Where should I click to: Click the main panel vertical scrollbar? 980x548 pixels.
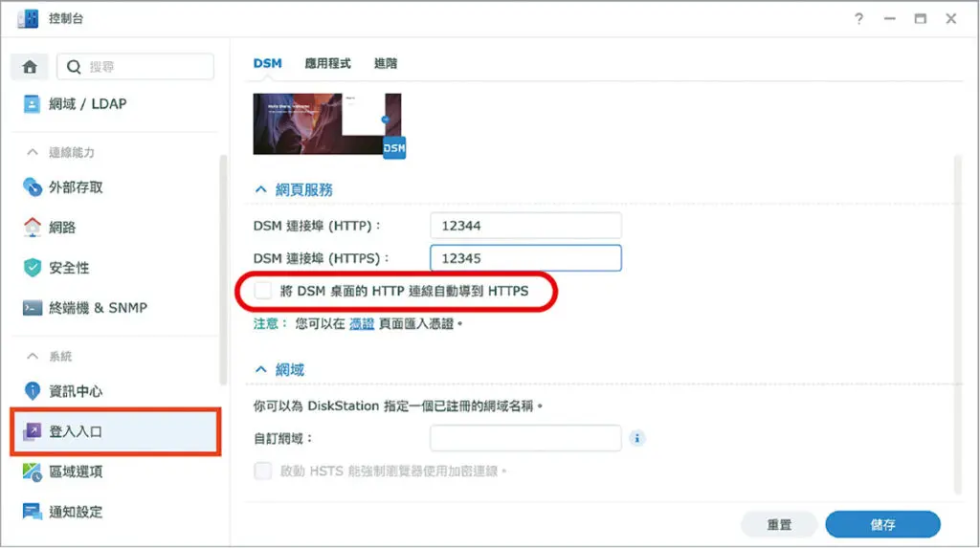(x=957, y=325)
